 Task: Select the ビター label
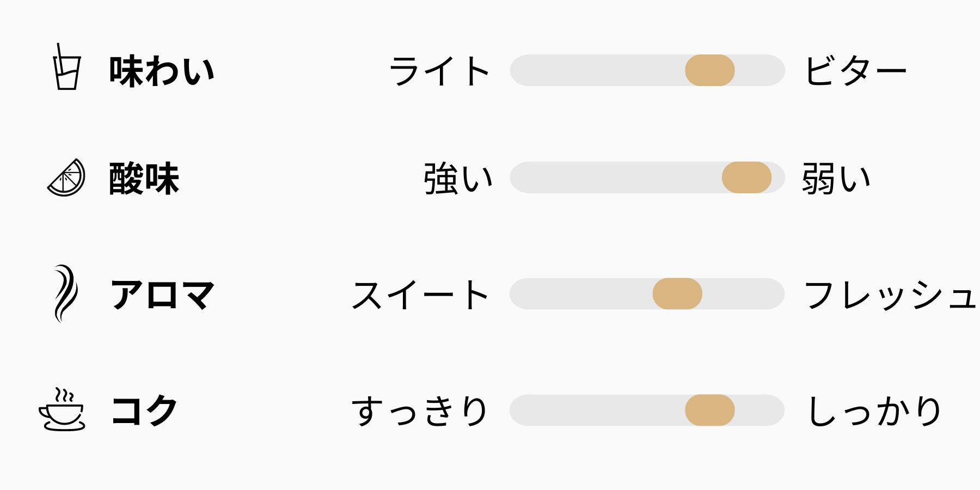pos(855,71)
